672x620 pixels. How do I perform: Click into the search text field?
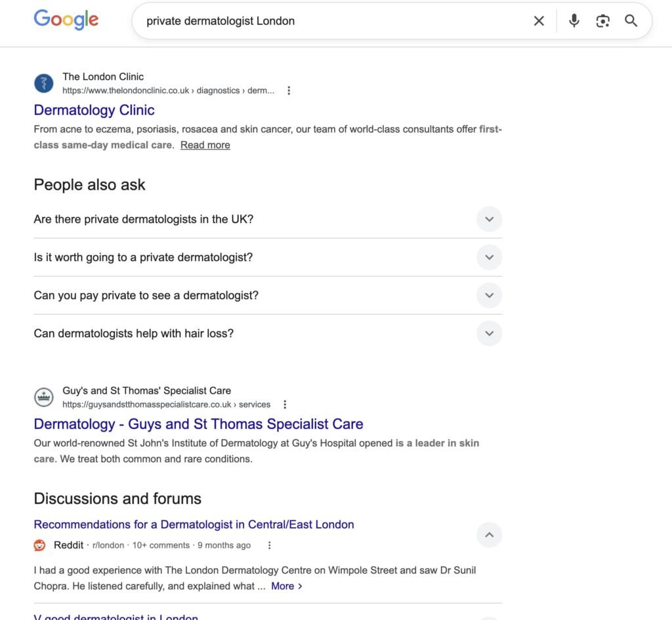pyautogui.click(x=328, y=21)
